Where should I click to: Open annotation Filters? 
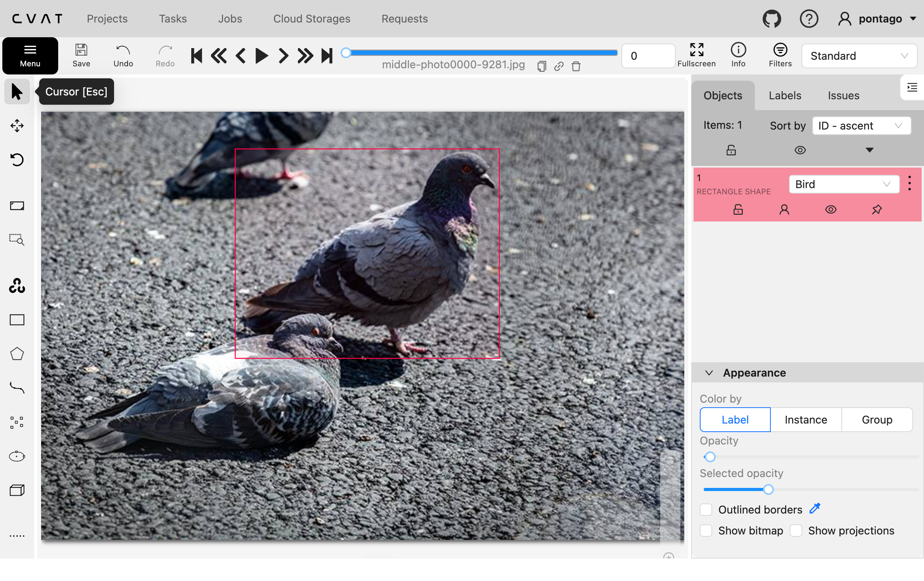tap(780, 55)
